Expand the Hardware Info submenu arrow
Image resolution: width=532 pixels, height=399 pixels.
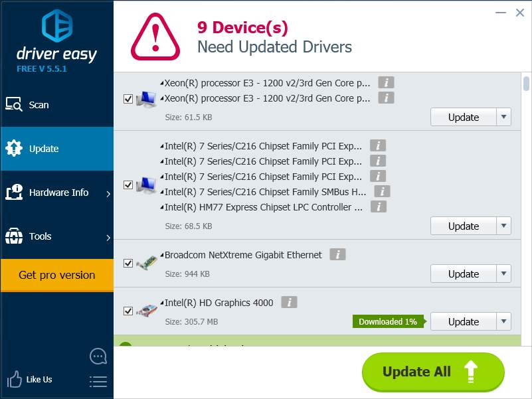point(108,194)
